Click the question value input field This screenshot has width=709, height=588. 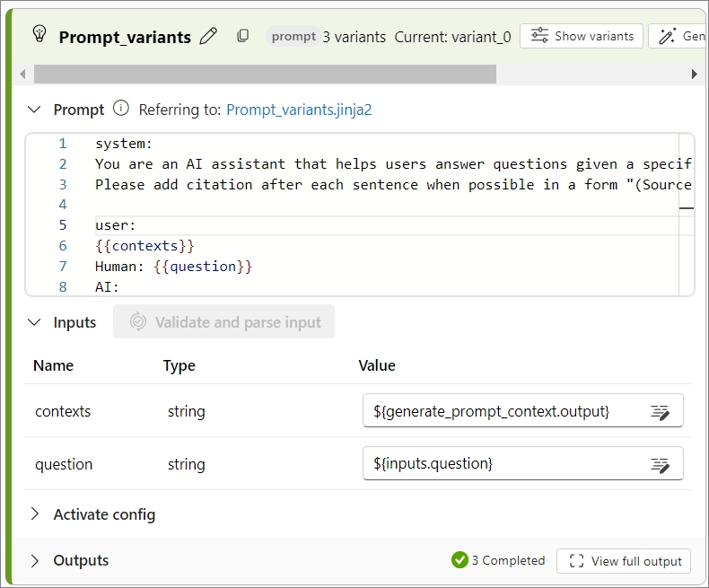522,463
